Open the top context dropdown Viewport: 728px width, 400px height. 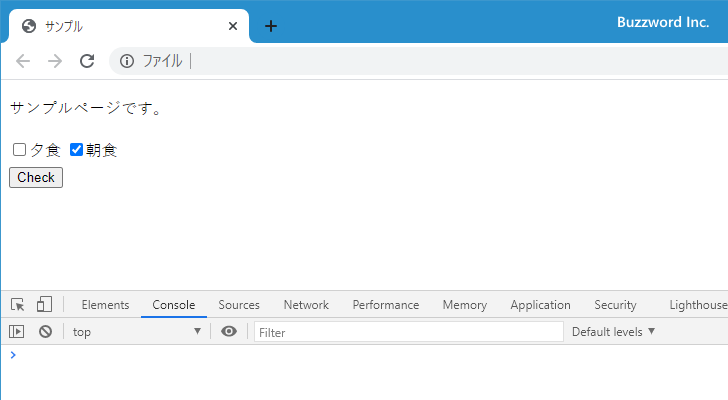137,332
